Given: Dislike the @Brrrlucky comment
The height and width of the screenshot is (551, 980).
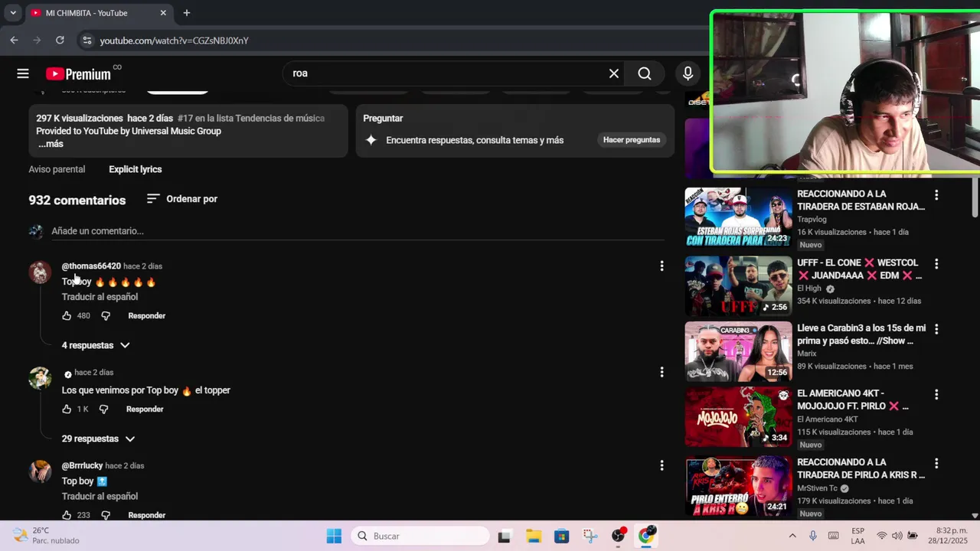Looking at the screenshot, I should (106, 515).
